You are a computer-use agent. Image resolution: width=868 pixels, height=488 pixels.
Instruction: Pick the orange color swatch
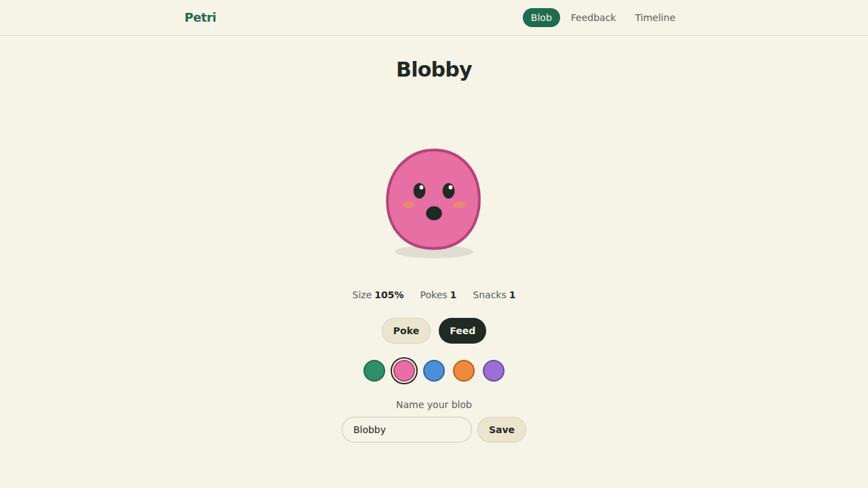click(x=464, y=371)
